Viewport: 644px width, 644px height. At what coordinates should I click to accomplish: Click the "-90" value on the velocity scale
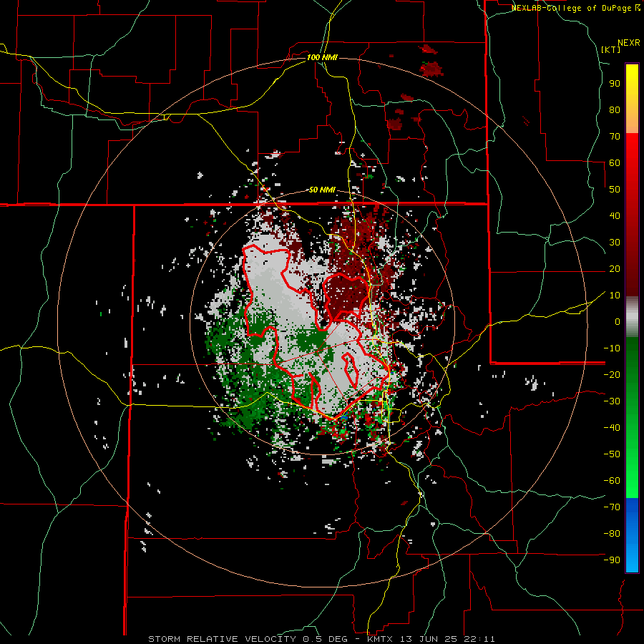click(x=612, y=560)
